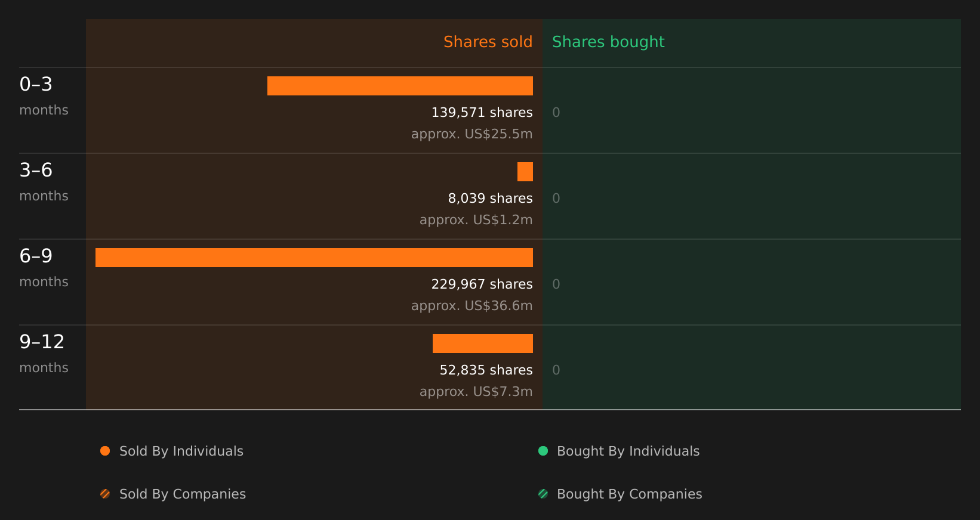
Task: Click the orange Sold By Individuals legend dot
Action: pyautogui.click(x=105, y=451)
